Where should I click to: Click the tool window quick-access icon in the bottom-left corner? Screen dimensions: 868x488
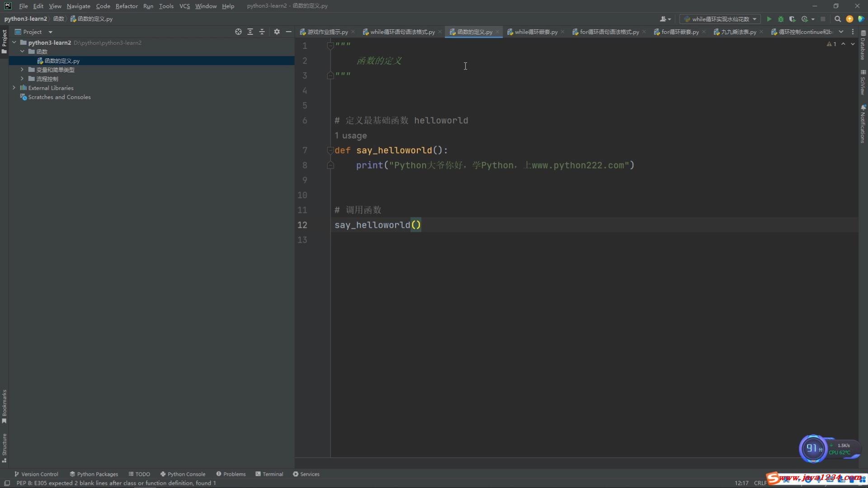coord(7,483)
